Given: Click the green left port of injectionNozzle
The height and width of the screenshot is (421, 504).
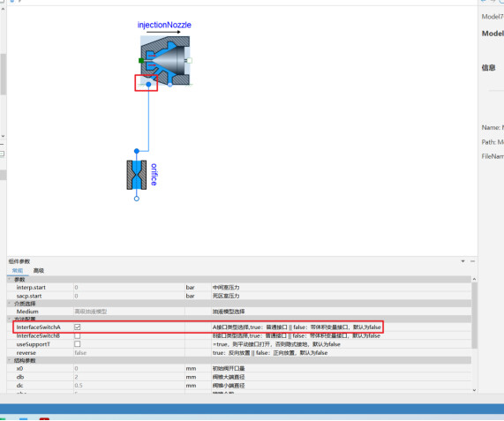Looking at the screenshot, I should coord(141,60).
